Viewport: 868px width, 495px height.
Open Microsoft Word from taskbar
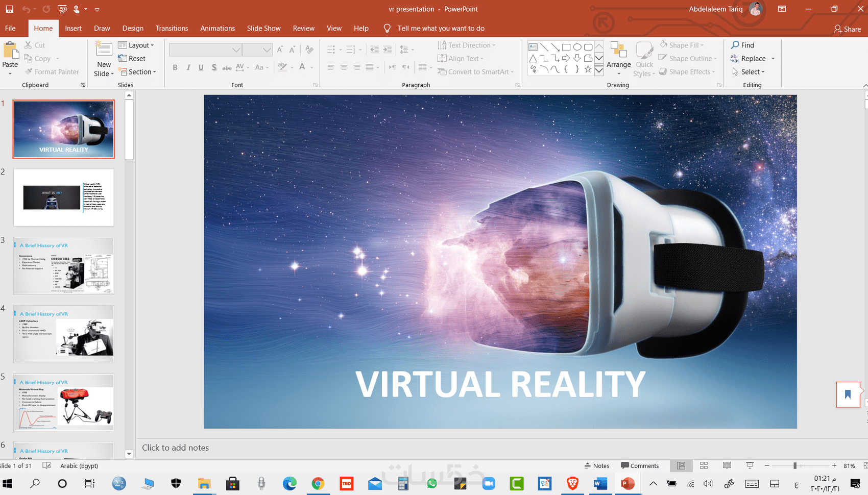click(600, 483)
